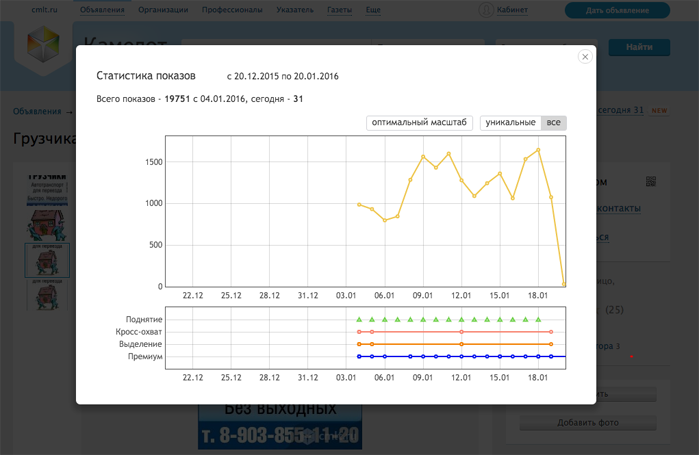Viewport: 699px width, 455px height.
Task: Select the second ad photo thumbnail
Action: tap(47, 260)
